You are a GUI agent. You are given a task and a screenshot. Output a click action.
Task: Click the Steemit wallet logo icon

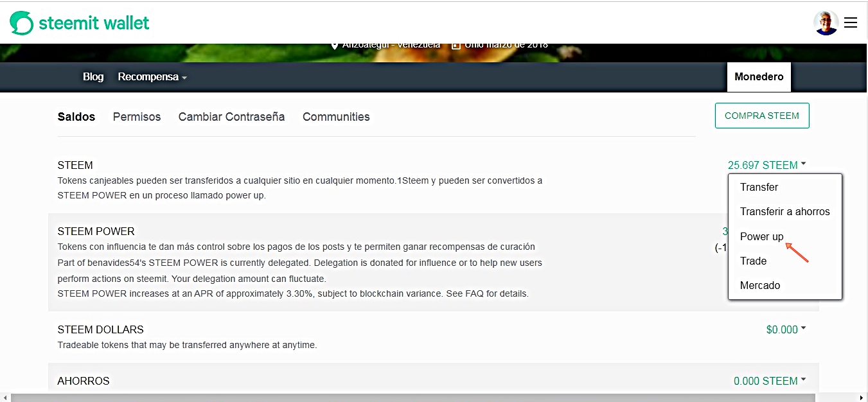(21, 23)
